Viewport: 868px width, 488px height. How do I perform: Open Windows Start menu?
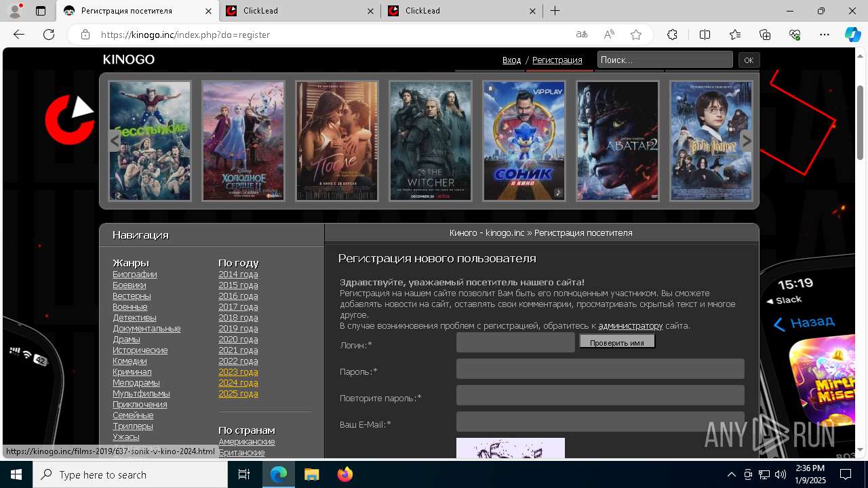(16, 474)
